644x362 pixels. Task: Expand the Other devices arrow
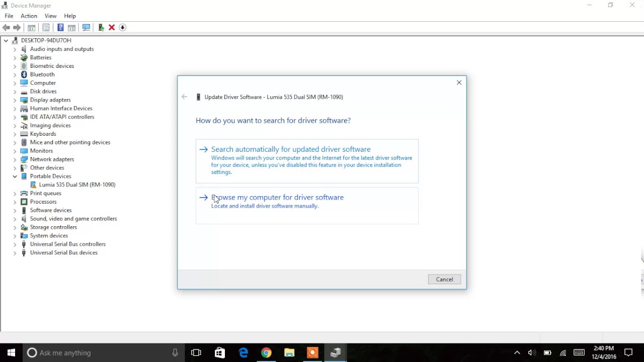[x=15, y=168]
